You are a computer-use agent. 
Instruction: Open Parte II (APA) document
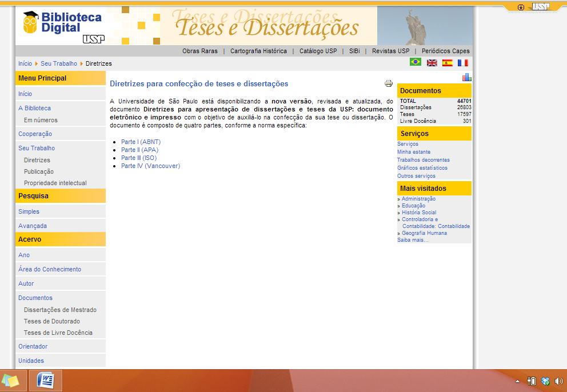[139, 150]
